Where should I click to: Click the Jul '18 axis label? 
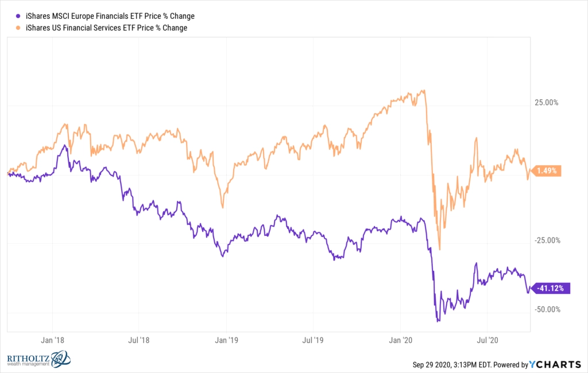[139, 340]
